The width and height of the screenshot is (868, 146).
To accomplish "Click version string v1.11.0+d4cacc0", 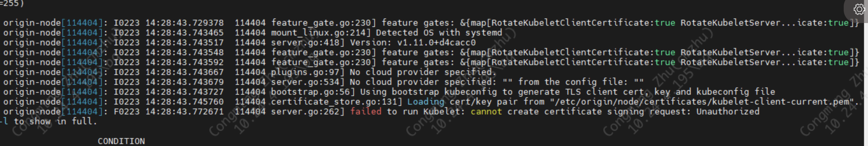I will (436, 42).
